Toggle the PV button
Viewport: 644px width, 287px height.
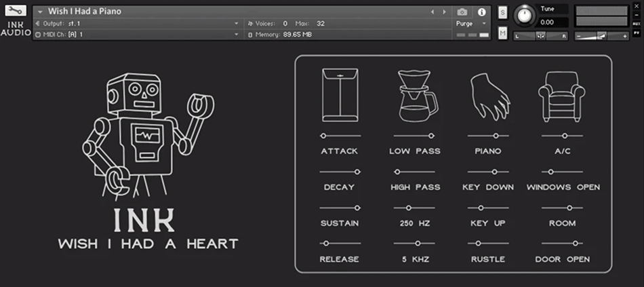637,32
